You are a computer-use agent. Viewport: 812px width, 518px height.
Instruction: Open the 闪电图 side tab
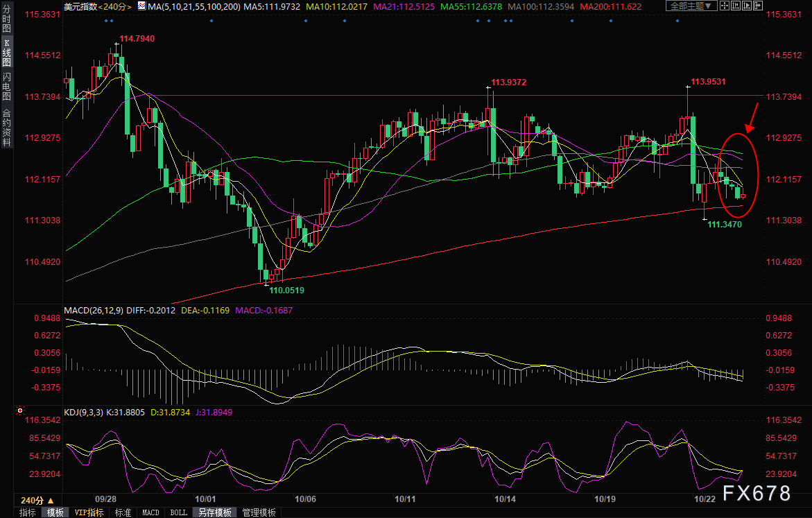pos(6,85)
